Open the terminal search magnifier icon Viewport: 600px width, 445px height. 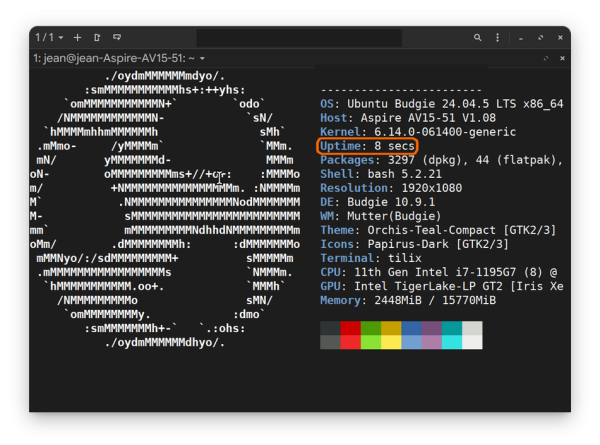(477, 37)
